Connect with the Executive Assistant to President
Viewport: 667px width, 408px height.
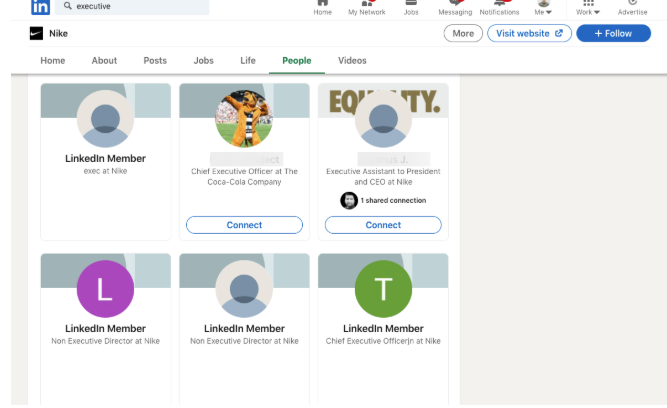383,225
